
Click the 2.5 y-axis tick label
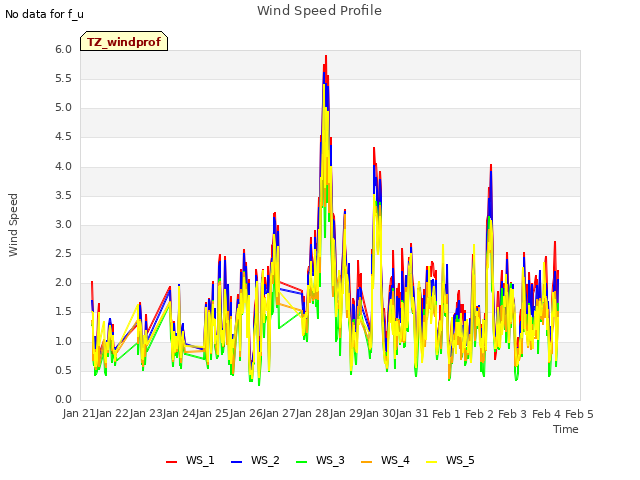[63, 253]
